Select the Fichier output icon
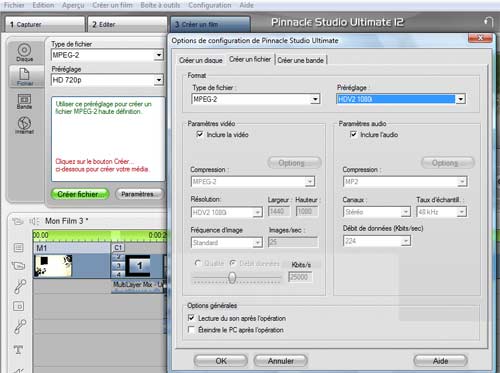 [25, 76]
